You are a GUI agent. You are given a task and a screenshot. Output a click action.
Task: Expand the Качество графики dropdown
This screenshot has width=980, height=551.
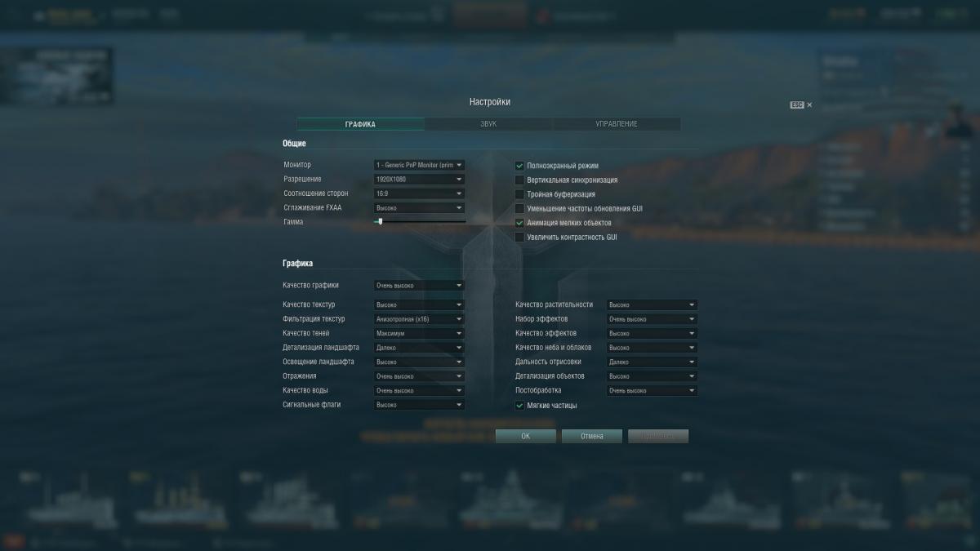pos(419,286)
